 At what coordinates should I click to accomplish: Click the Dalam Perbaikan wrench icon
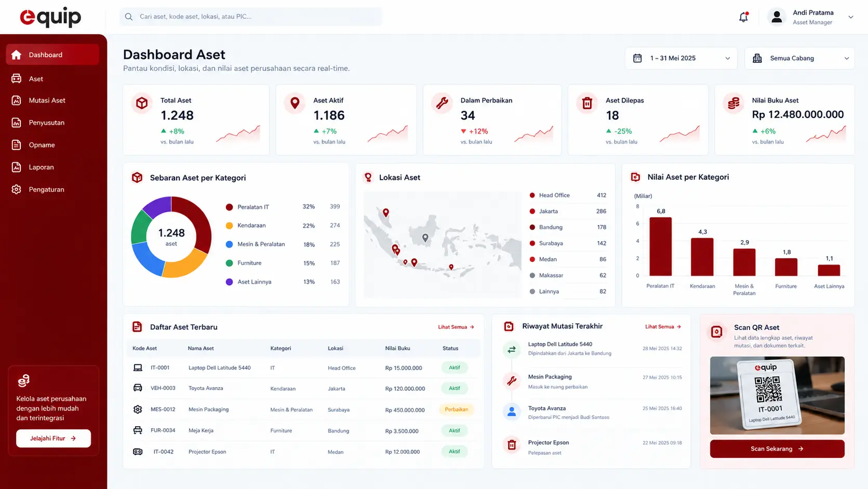pyautogui.click(x=442, y=103)
